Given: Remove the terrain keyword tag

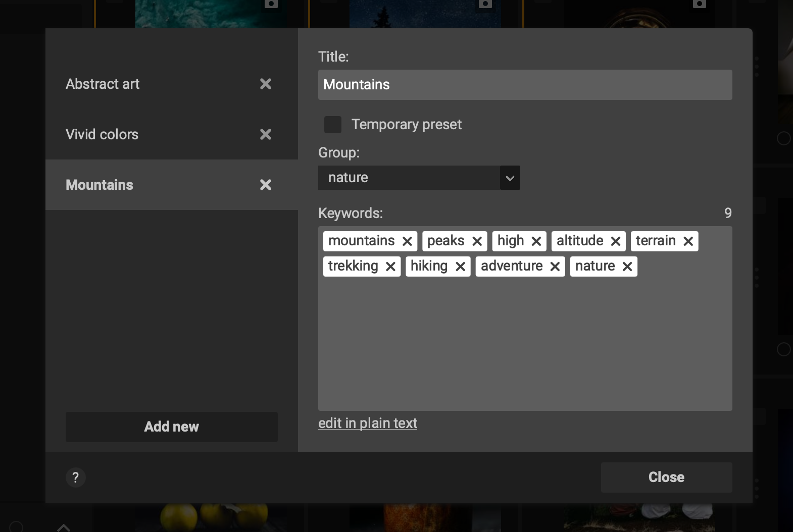Looking at the screenshot, I should pyautogui.click(x=688, y=241).
